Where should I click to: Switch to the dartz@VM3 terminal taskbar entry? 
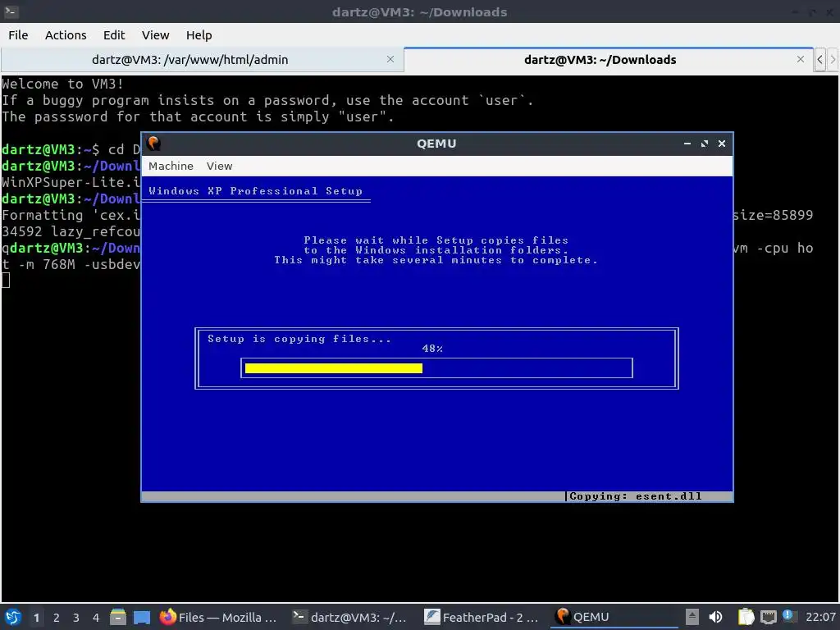(349, 617)
